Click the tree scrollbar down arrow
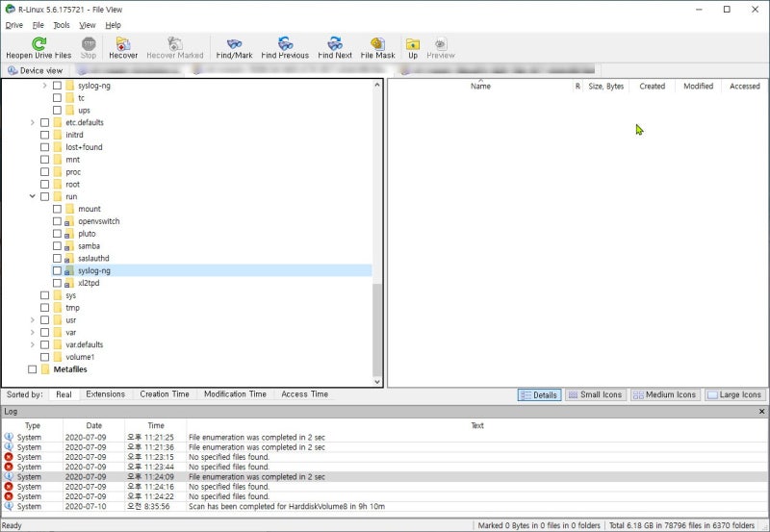 (377, 382)
